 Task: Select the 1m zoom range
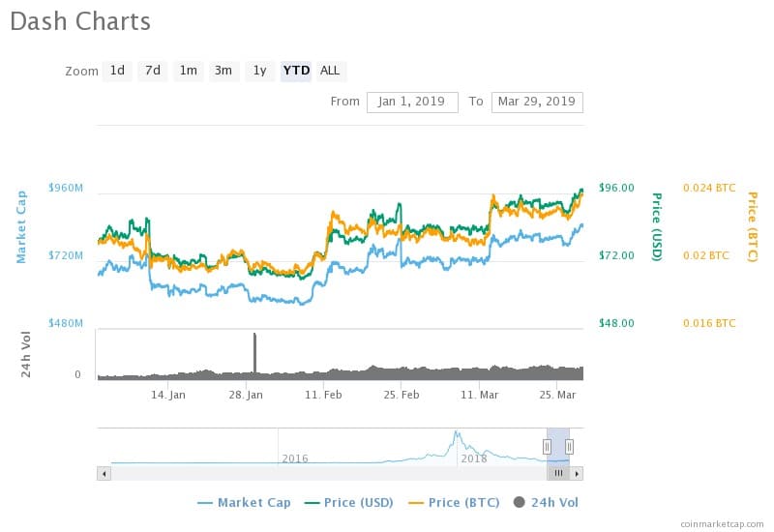[188, 71]
